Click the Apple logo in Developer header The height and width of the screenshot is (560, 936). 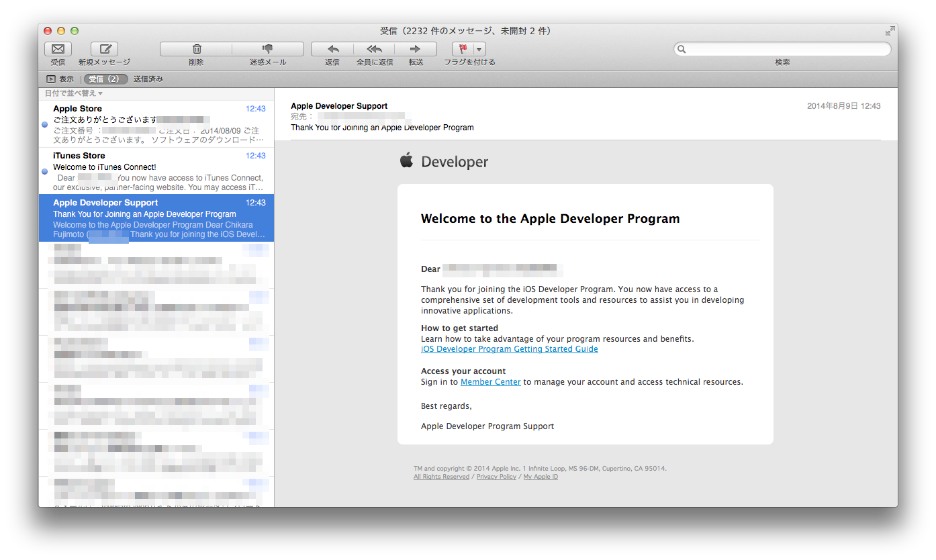pyautogui.click(x=406, y=160)
